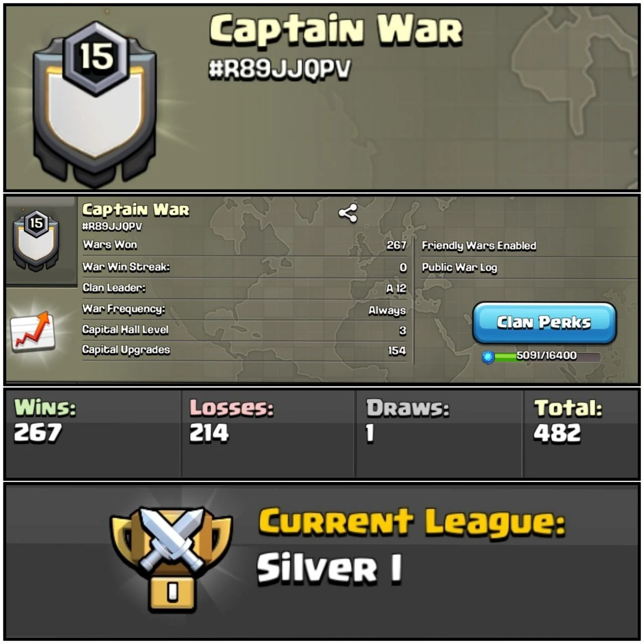Click the Public War Log label

pos(459,268)
